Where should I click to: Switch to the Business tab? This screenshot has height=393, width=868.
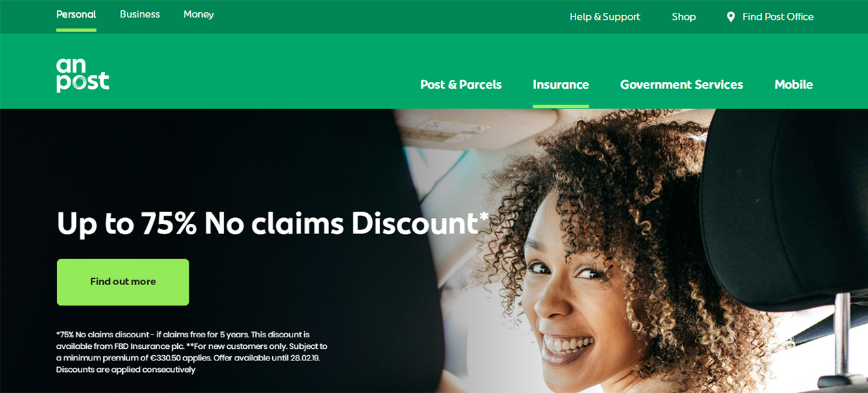click(x=140, y=14)
